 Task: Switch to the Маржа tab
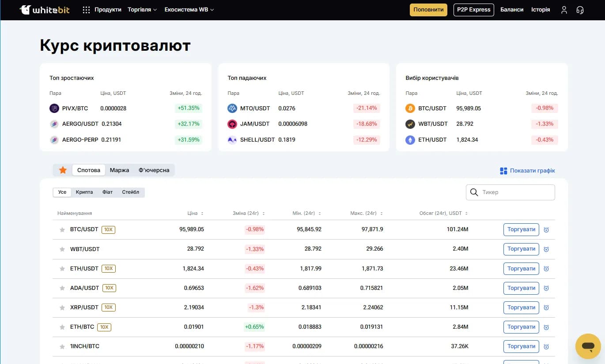pos(119,170)
